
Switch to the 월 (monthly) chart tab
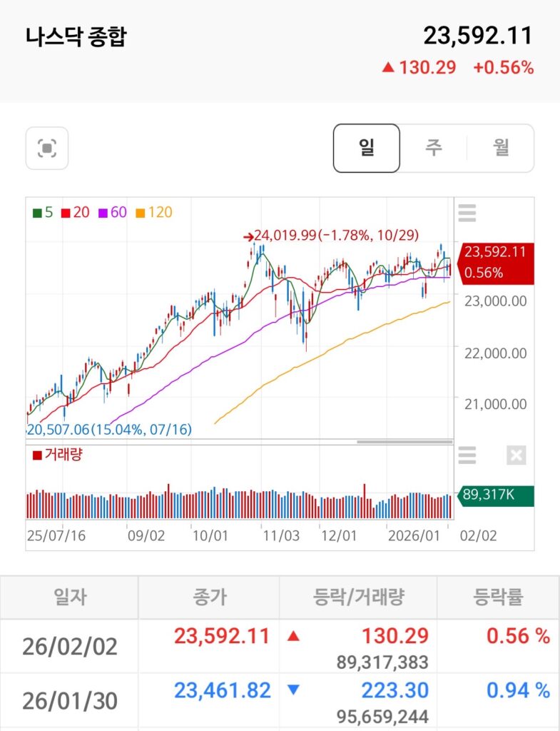[x=500, y=148]
